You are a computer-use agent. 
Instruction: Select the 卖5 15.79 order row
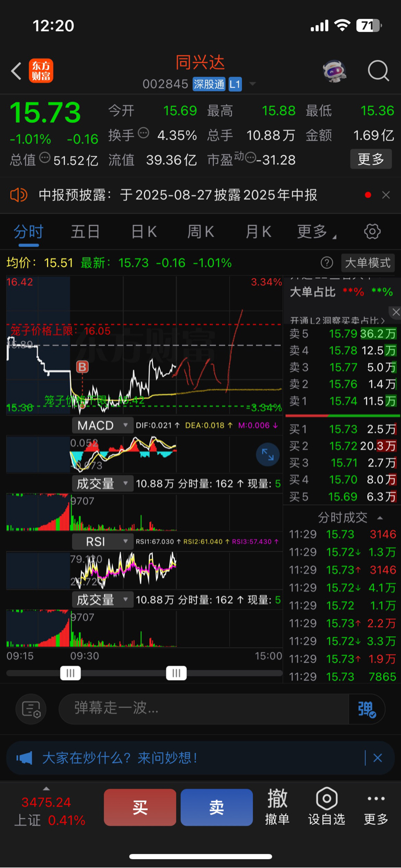(343, 334)
